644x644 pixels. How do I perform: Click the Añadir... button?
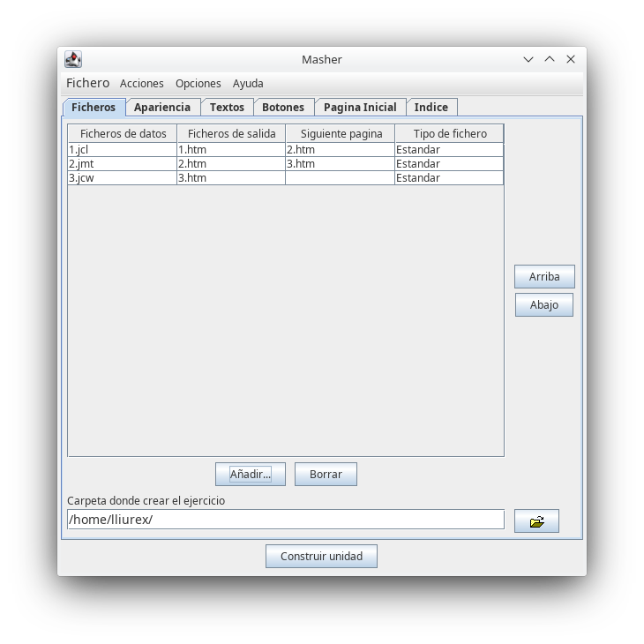[251, 474]
